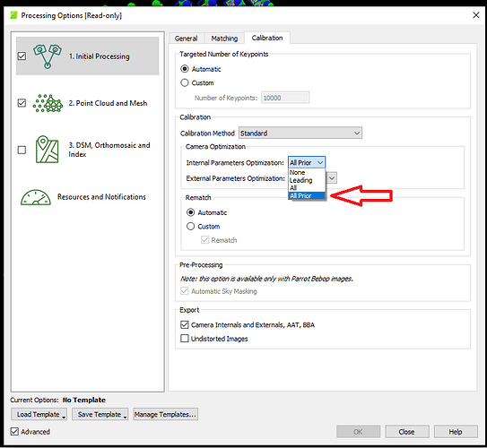The image size is (487, 448).
Task: Open Resources and Notifications gauge icon
Action: tap(35, 197)
